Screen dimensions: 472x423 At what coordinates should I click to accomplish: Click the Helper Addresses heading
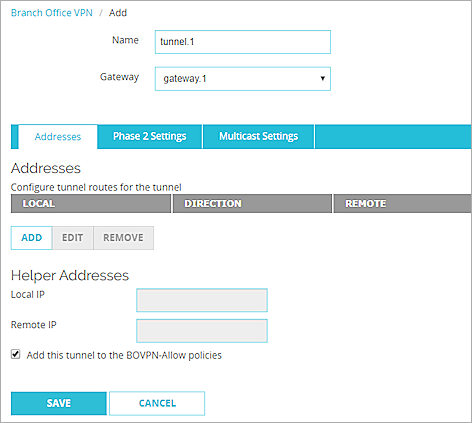(70, 275)
